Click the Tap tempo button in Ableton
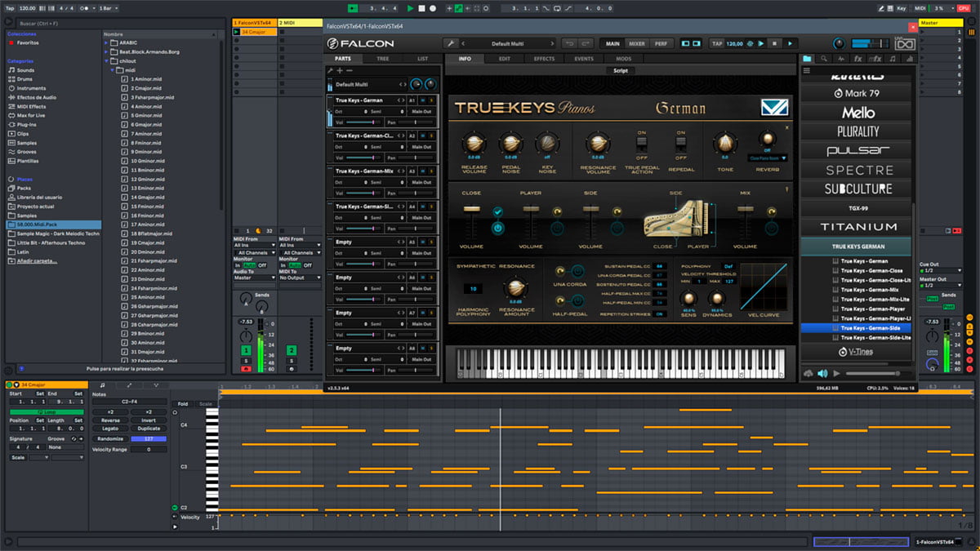Viewport: 980px width, 551px height. [9, 8]
